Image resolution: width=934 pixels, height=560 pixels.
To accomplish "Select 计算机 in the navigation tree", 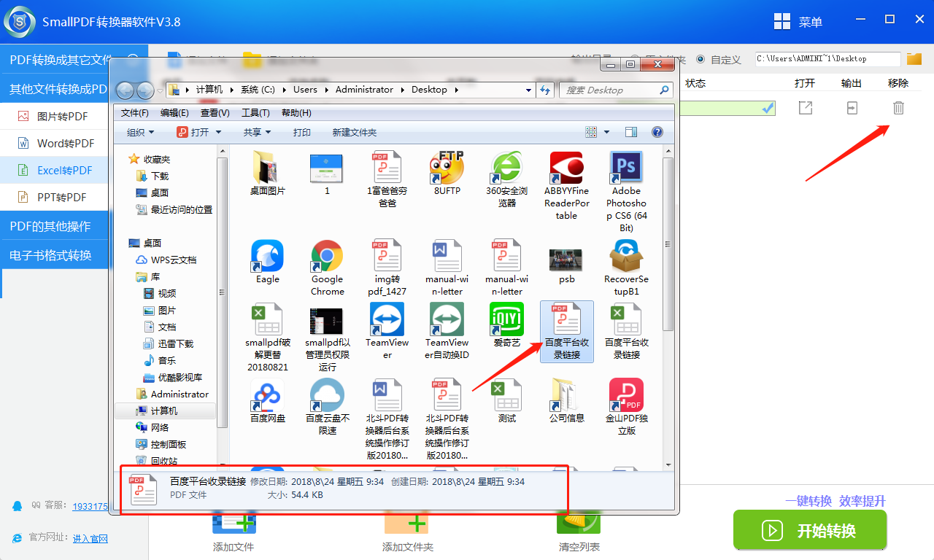I will [164, 411].
